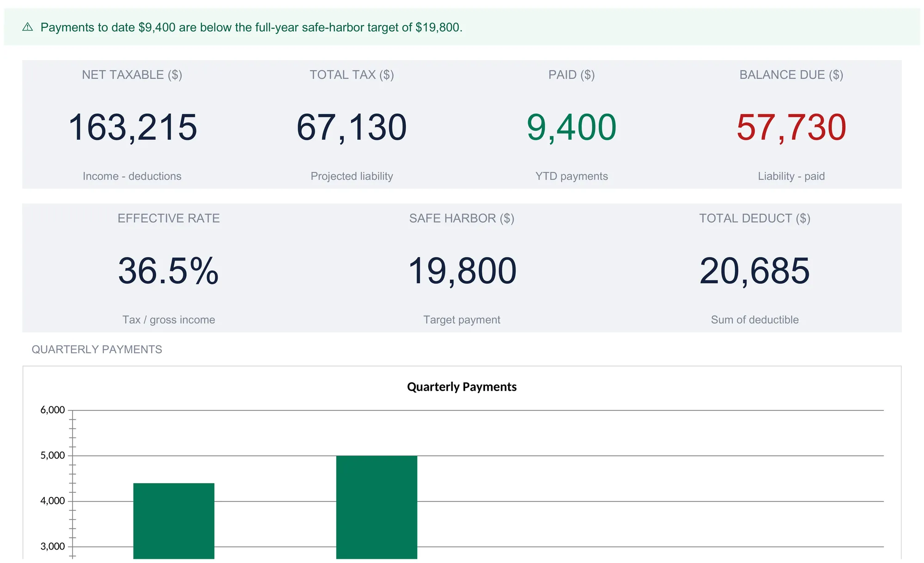Select the 36.5% effective rate value
This screenshot has width=924, height=563.
coord(169,271)
